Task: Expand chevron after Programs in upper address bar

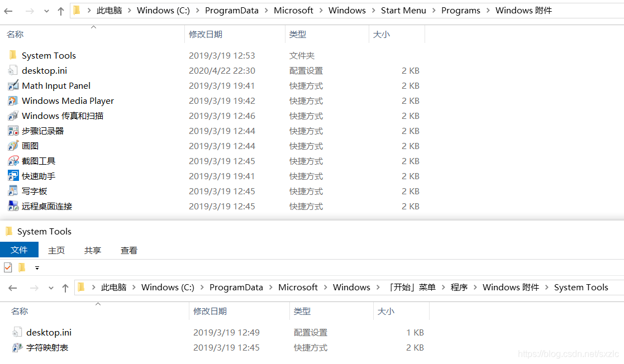Action: (488, 11)
